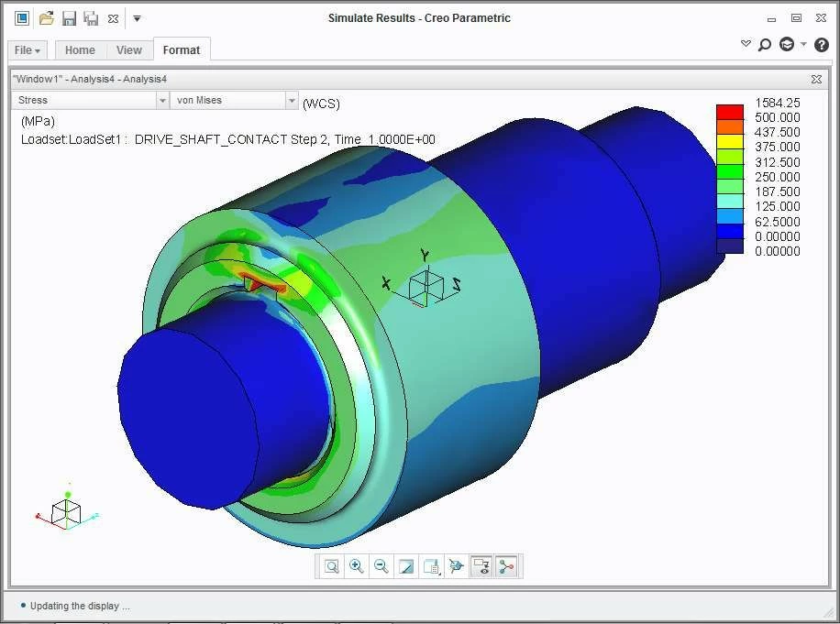Toggle the three-node graph icon in bottom toolbar

(x=506, y=566)
